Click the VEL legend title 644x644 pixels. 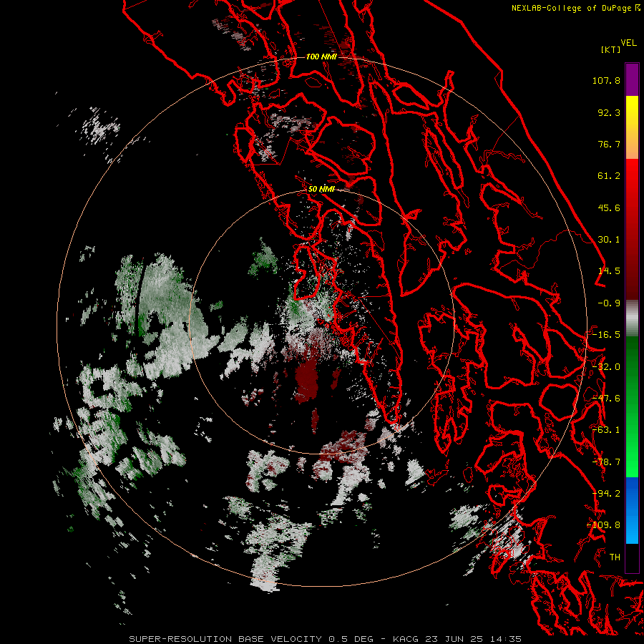[x=629, y=43]
